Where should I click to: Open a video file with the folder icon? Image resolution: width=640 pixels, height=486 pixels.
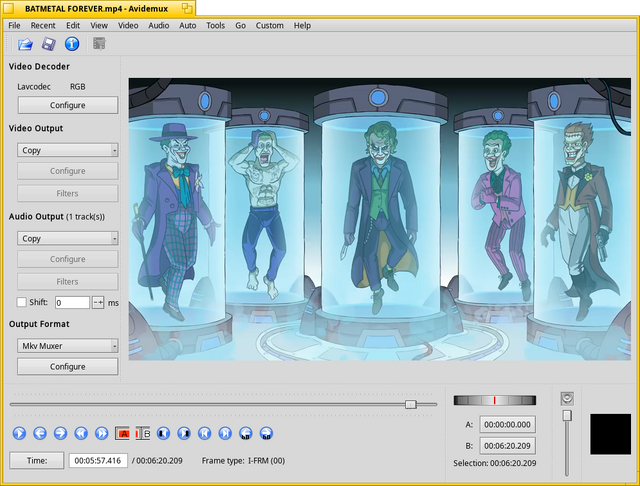(25, 44)
